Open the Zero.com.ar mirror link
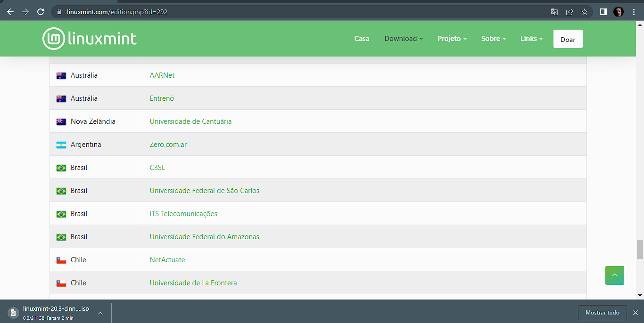644x323 pixels. pos(168,145)
